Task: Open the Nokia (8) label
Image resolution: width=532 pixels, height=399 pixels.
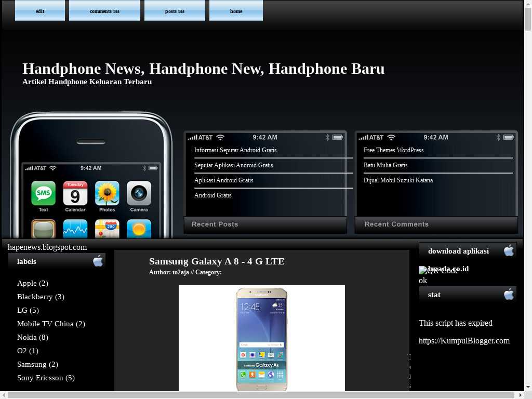Action: pos(33,337)
